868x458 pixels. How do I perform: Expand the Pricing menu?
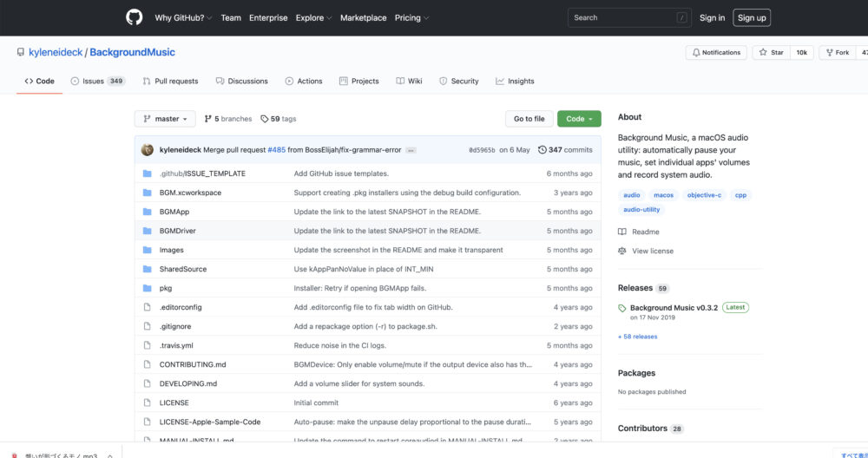click(x=411, y=17)
